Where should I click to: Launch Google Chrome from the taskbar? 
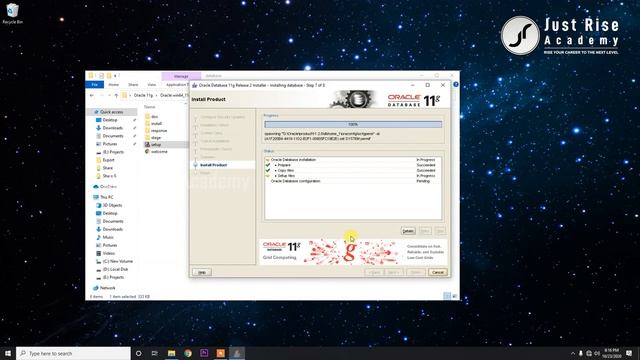point(188,353)
